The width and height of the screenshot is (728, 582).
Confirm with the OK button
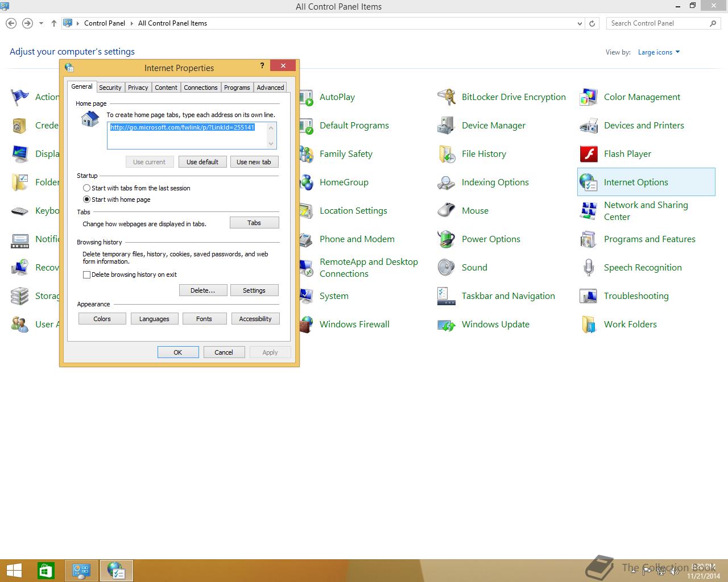[x=178, y=352]
